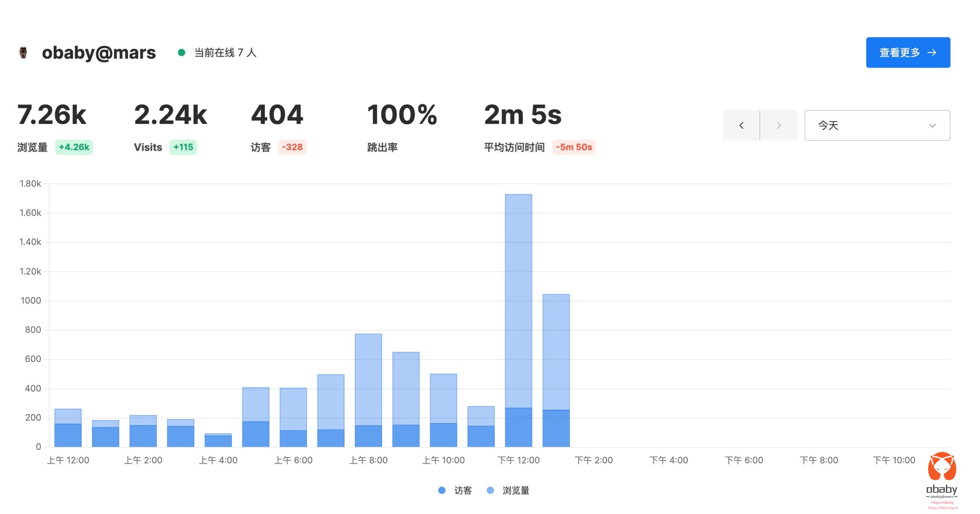
Task: Click the arrow on the 查看更多 button
Action: [x=932, y=52]
